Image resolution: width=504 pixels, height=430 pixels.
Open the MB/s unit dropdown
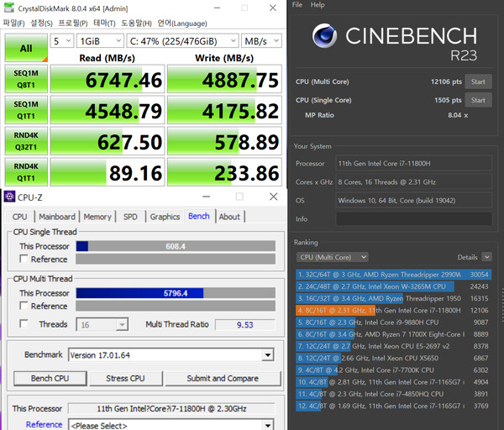[261, 41]
